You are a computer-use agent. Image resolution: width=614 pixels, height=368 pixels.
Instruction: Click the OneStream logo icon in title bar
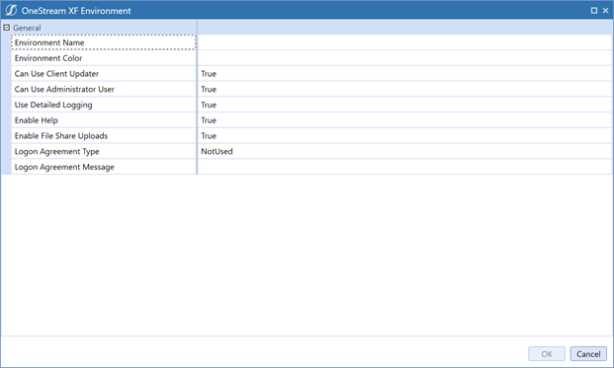click(11, 10)
